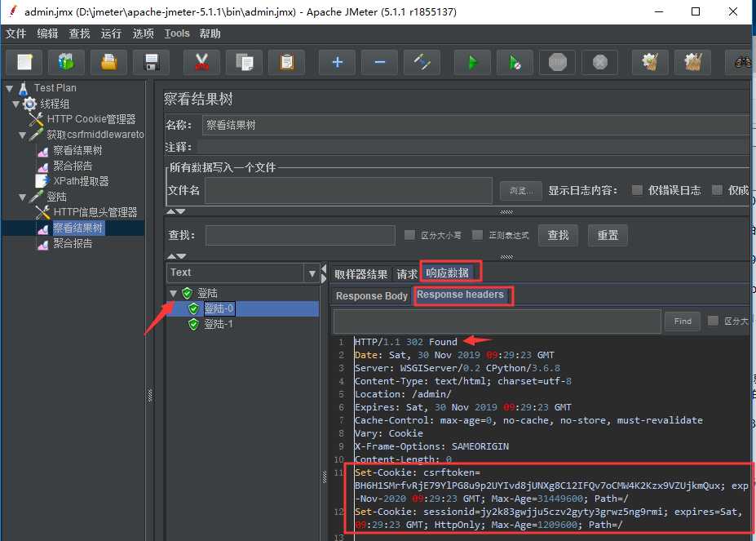Click the New test plan icon
756x541 pixels.
(24, 62)
